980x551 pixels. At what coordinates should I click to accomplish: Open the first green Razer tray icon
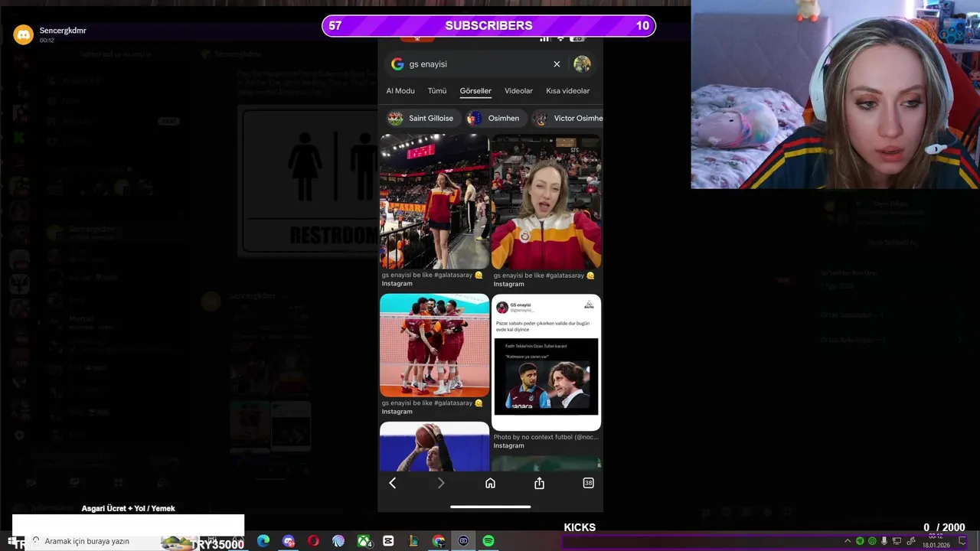pos(860,541)
